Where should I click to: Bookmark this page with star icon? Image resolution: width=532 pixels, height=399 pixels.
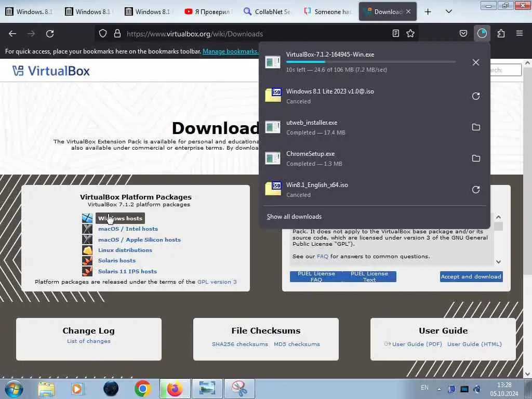pyautogui.click(x=410, y=33)
